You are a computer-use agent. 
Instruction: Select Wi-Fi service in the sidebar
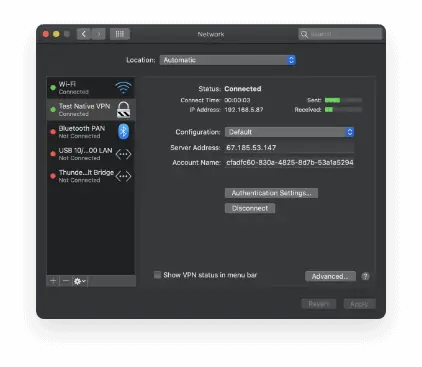click(91, 88)
